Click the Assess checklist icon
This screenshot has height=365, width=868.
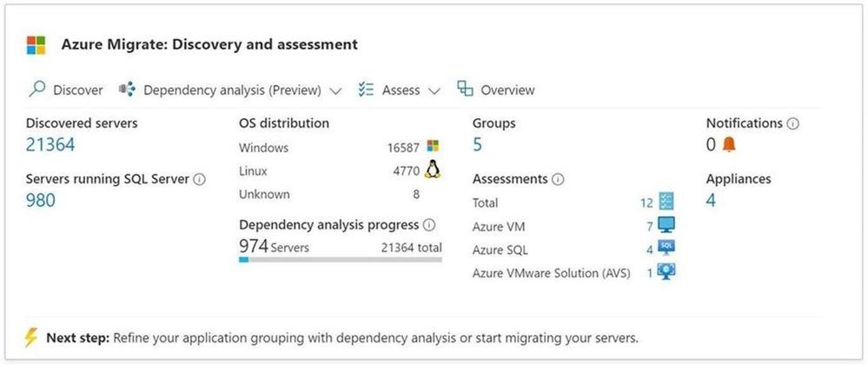pos(366,90)
